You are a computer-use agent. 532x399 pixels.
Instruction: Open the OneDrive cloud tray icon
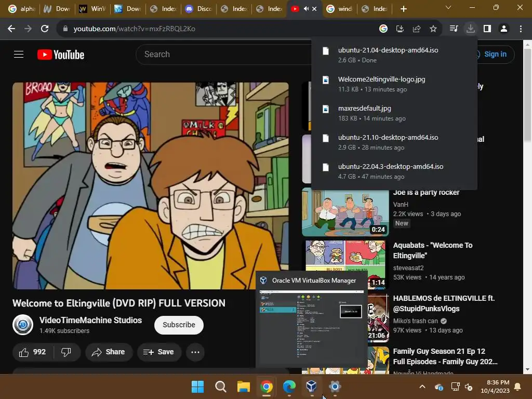click(438, 387)
